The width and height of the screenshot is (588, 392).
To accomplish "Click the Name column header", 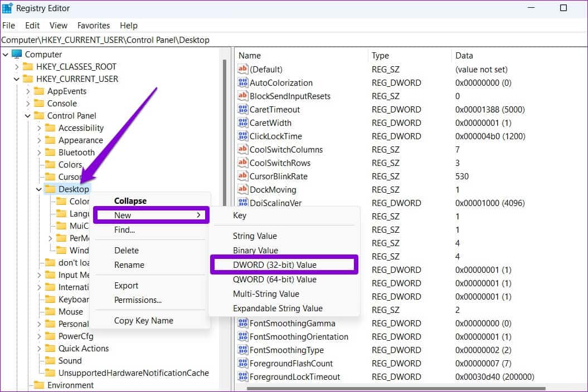I will (x=302, y=56).
